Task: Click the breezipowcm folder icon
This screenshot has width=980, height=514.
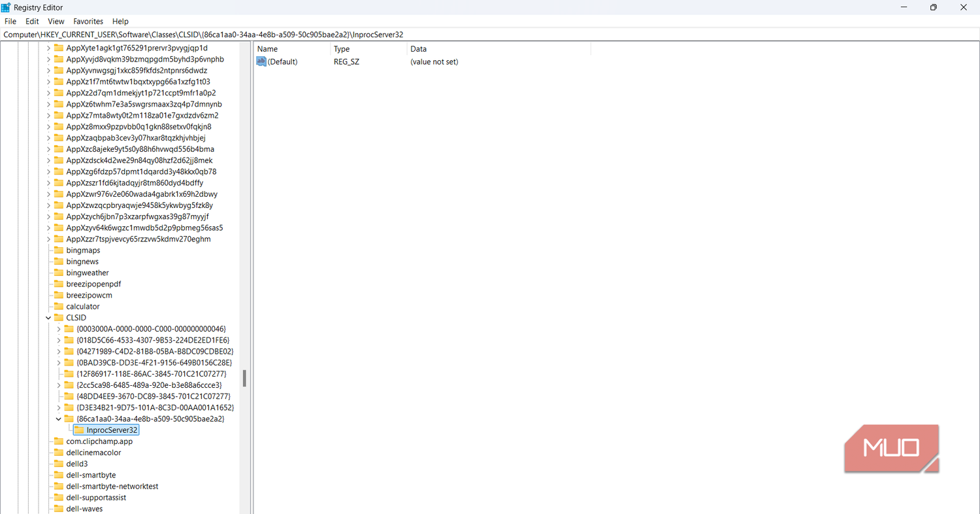Action: [x=59, y=295]
